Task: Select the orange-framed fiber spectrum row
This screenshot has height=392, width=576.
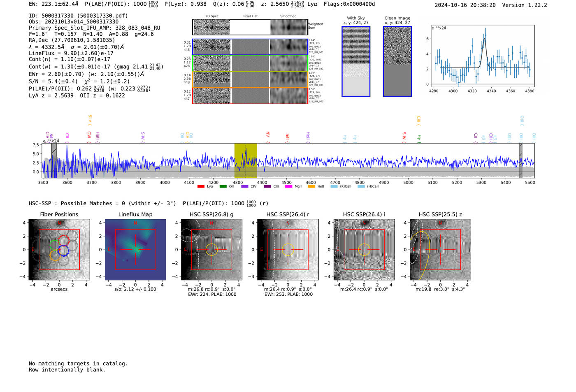Action: pos(250,79)
